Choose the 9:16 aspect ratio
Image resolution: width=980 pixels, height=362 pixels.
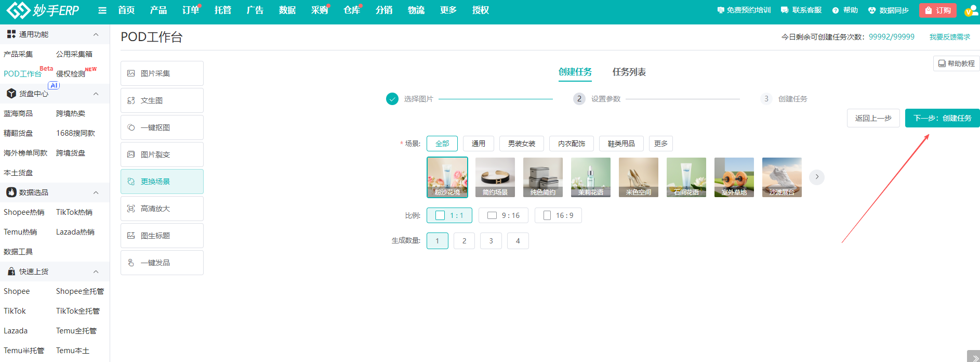click(x=503, y=215)
